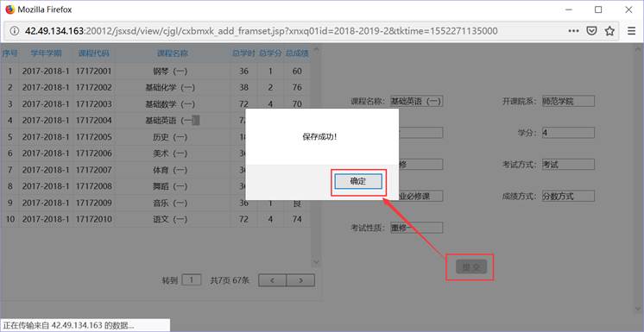Go to the previous page with the < arrow
Viewport: 644px width, 332px height.
coord(272,281)
